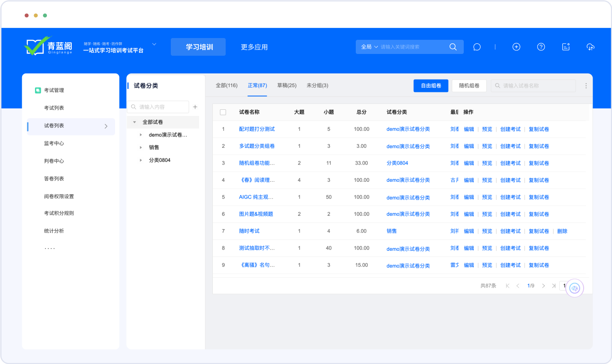Image resolution: width=612 pixels, height=364 pixels.
Task: Open the help question mark icon
Action: pos(541,47)
